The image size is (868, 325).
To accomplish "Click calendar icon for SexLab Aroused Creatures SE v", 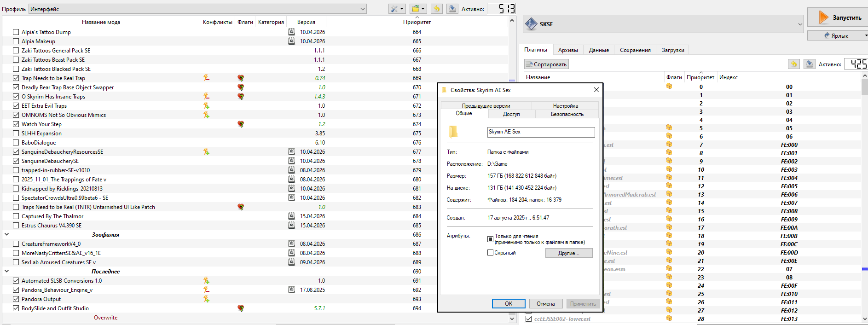I will pyautogui.click(x=291, y=262).
